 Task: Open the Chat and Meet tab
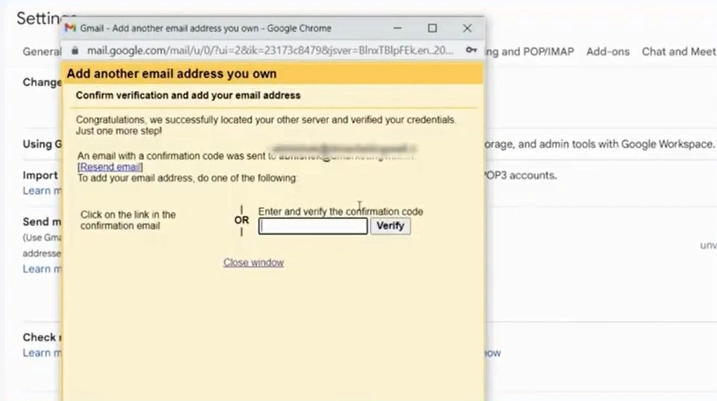(679, 52)
